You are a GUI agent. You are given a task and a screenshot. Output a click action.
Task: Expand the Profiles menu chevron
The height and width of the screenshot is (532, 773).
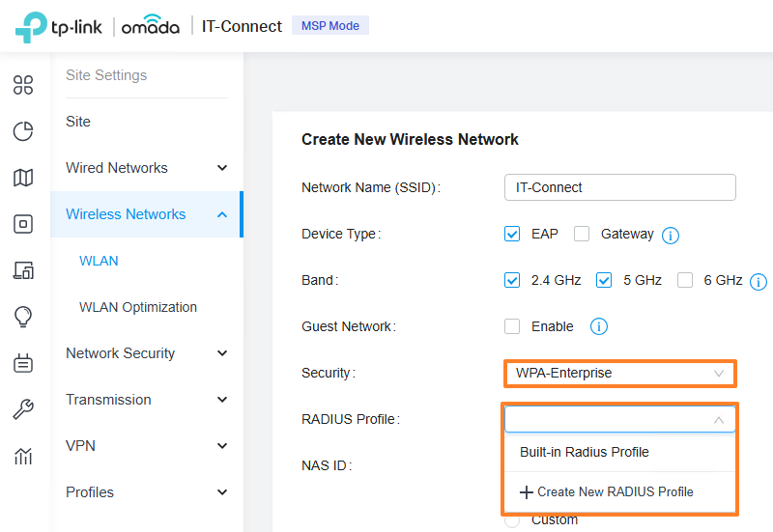[x=222, y=492]
